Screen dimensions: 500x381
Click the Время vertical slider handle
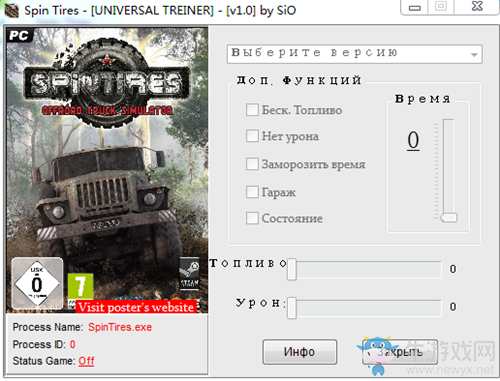click(449, 218)
